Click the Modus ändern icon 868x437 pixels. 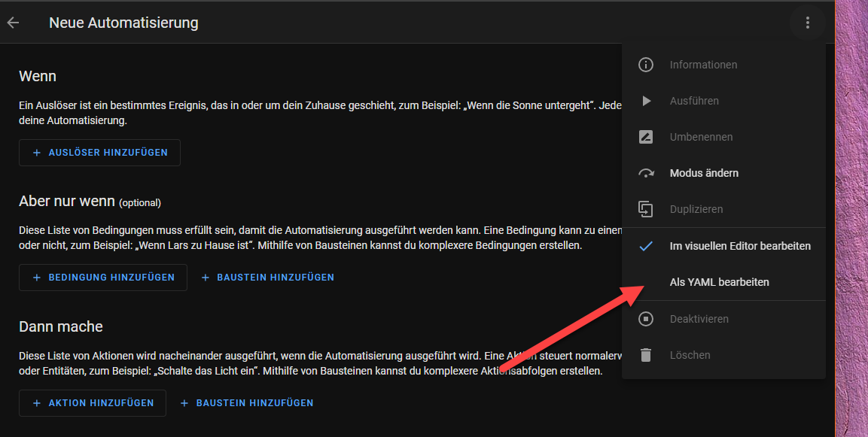tap(645, 173)
